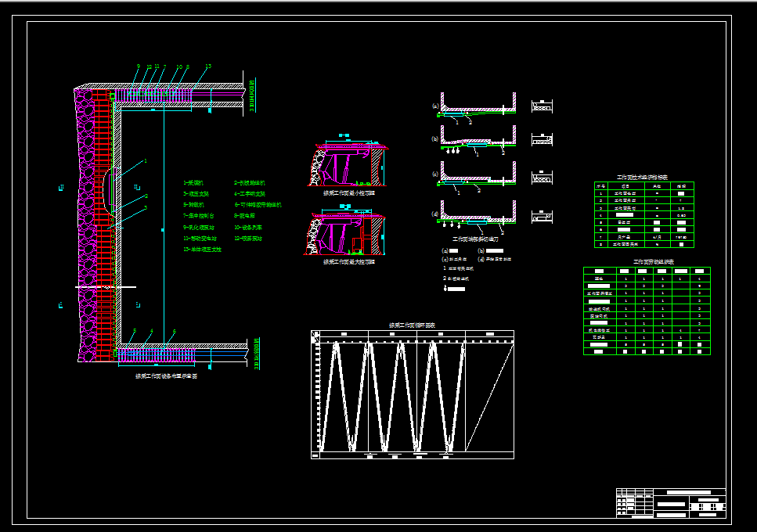Click callout number 5 above lower roadway
The width and height of the screenshot is (757, 532).
tap(135, 331)
